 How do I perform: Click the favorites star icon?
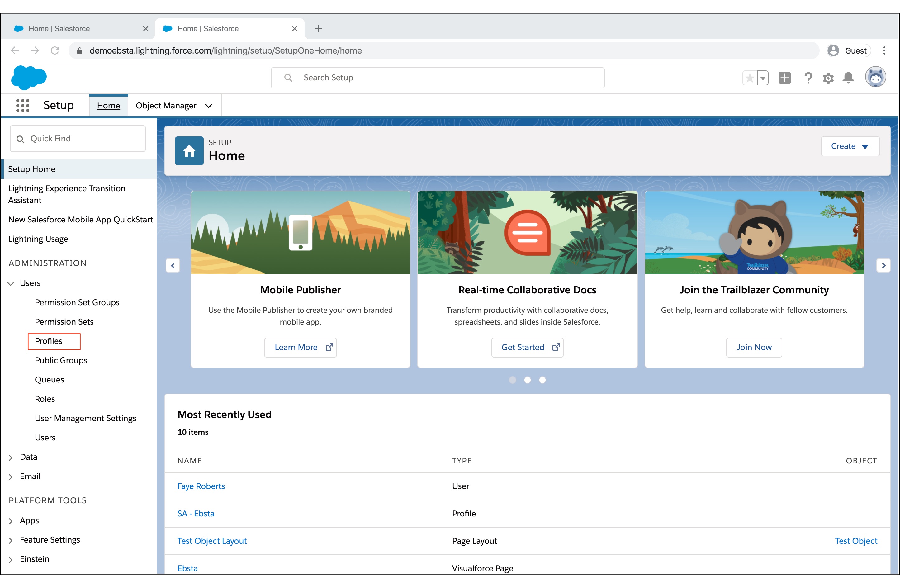pos(750,78)
